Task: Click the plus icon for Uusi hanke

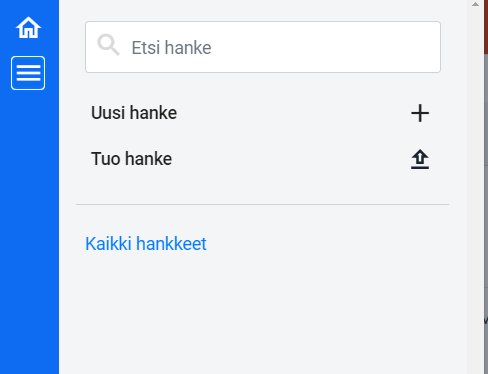Action: click(420, 113)
